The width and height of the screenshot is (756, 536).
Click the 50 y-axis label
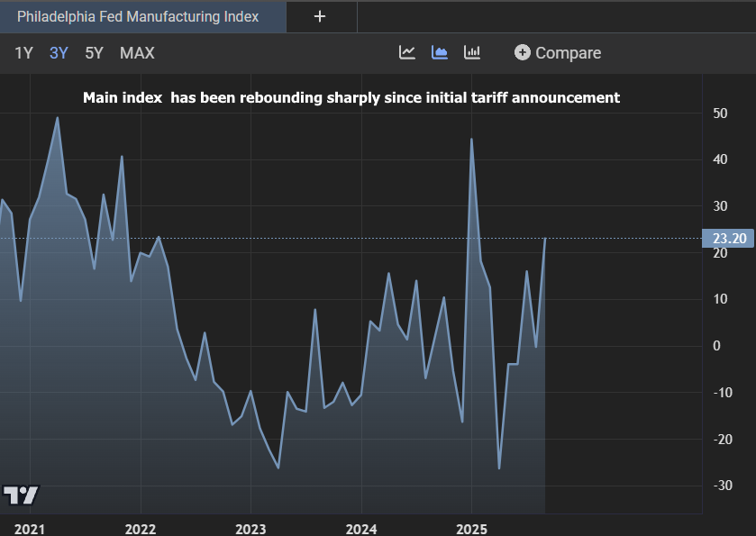pyautogui.click(x=720, y=114)
